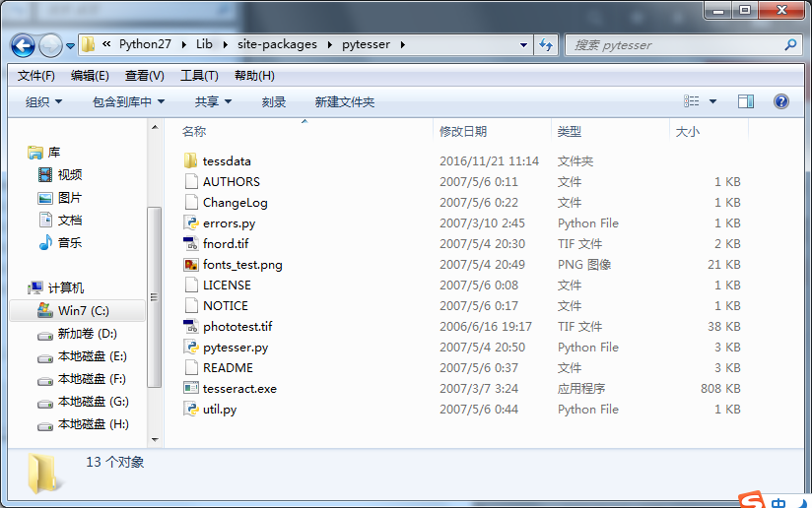Viewport: 812px width, 508px height.
Task: Select the util.py Python file icon
Action: (x=191, y=409)
